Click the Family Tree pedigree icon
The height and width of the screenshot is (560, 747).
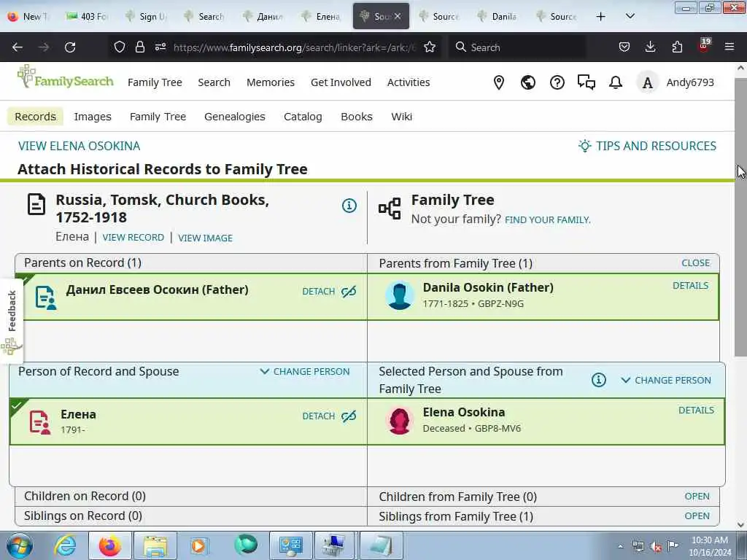coord(390,209)
